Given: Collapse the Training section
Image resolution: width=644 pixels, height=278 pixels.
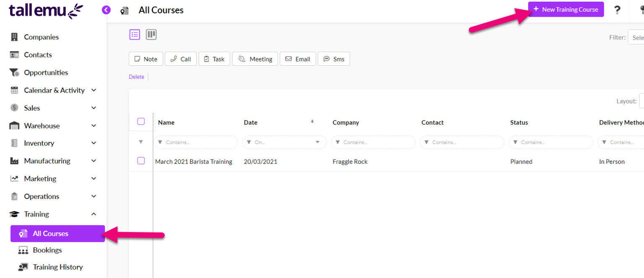Looking at the screenshot, I should [94, 214].
